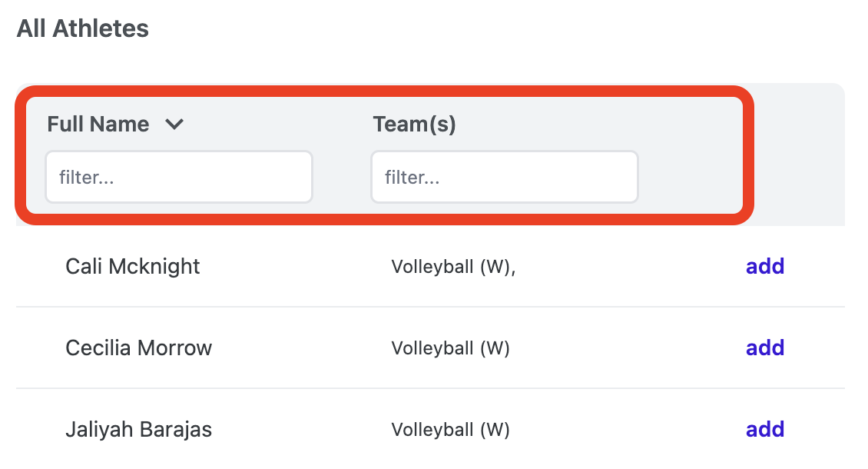
Task: Click the filter placeholder text under Full Name
Action: (x=87, y=178)
